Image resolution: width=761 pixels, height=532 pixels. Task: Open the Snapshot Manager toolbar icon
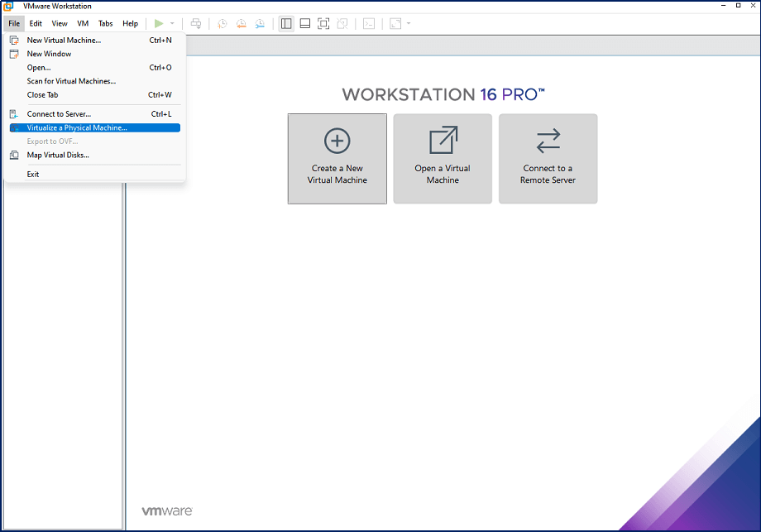[x=260, y=24]
